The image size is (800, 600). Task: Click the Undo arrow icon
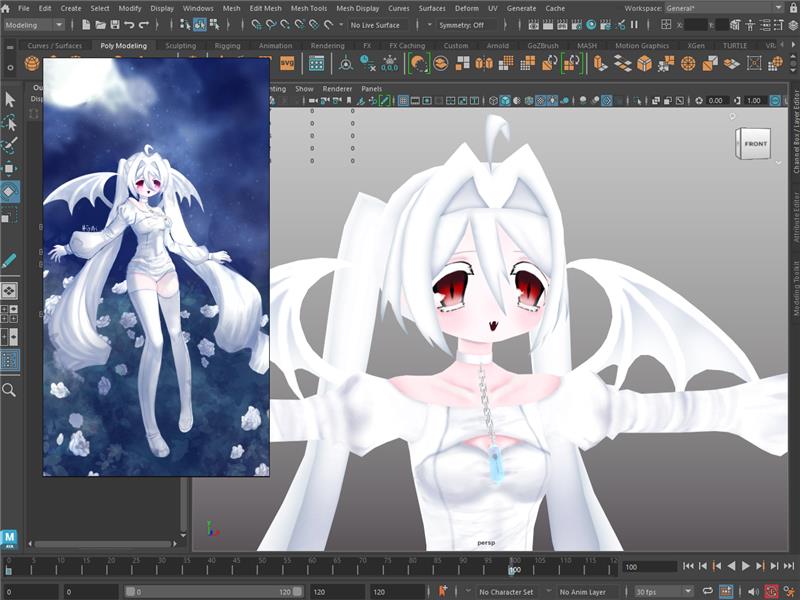click(129, 24)
